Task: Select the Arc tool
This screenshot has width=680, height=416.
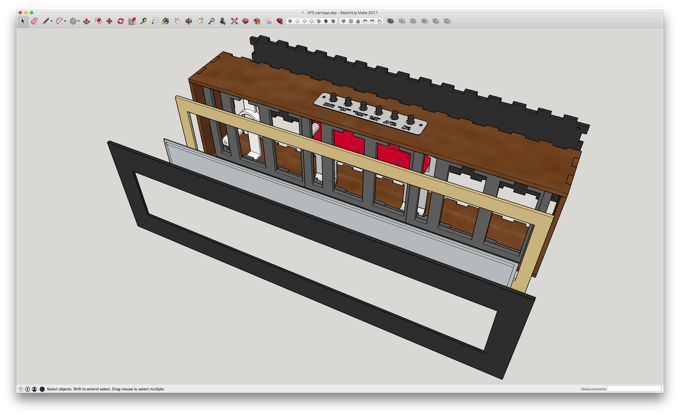Action: [59, 21]
